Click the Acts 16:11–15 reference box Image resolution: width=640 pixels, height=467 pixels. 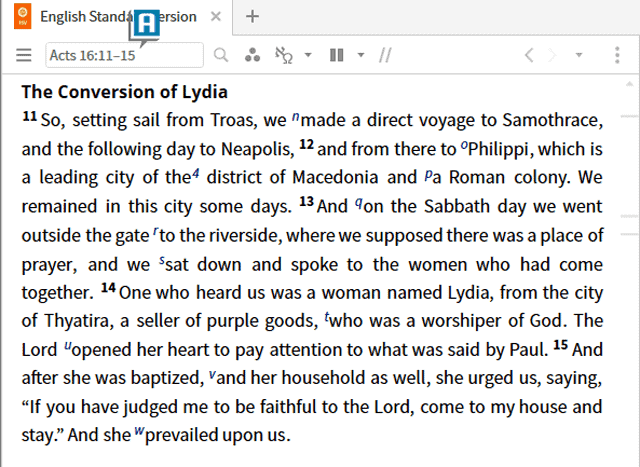coord(124,55)
